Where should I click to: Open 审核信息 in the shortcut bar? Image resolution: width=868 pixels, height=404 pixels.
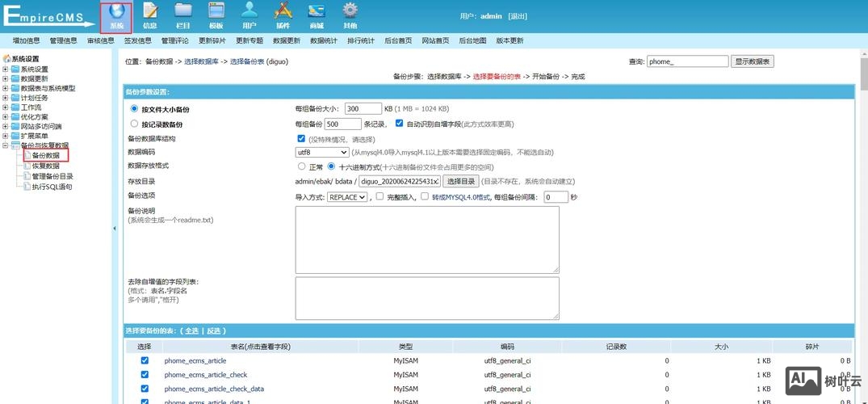click(x=101, y=40)
